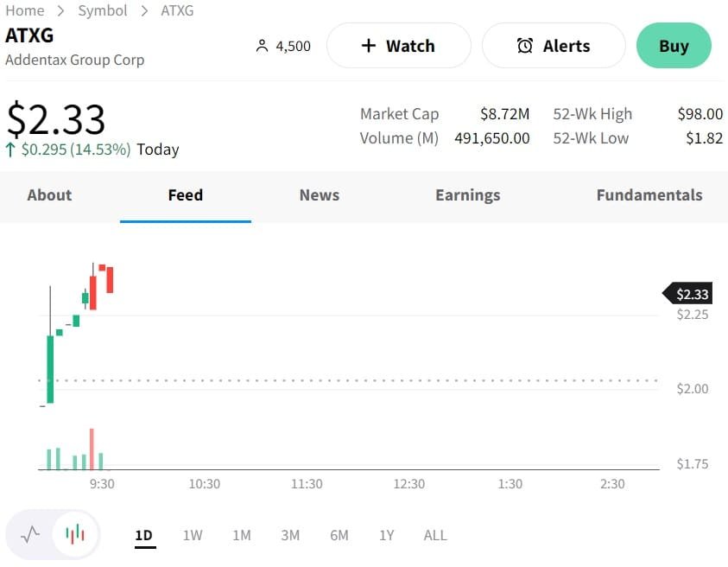Select the 1M time range
This screenshot has width=728, height=567.
tap(242, 535)
